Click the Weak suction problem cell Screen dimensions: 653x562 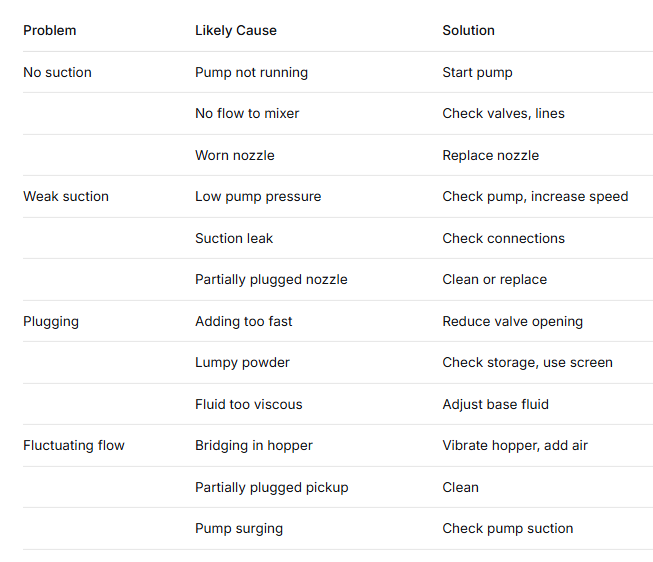point(66,196)
